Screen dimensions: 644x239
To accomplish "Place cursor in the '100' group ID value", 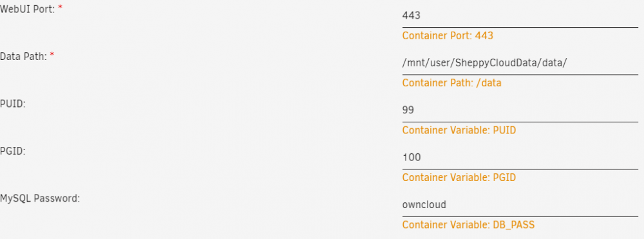I will (412, 157).
